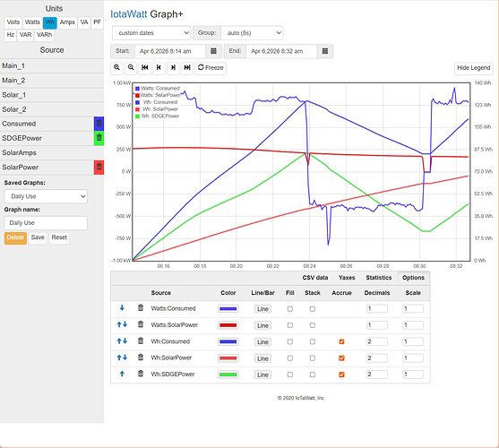Save the current graph
The image size is (499, 448).
pyautogui.click(x=38, y=237)
